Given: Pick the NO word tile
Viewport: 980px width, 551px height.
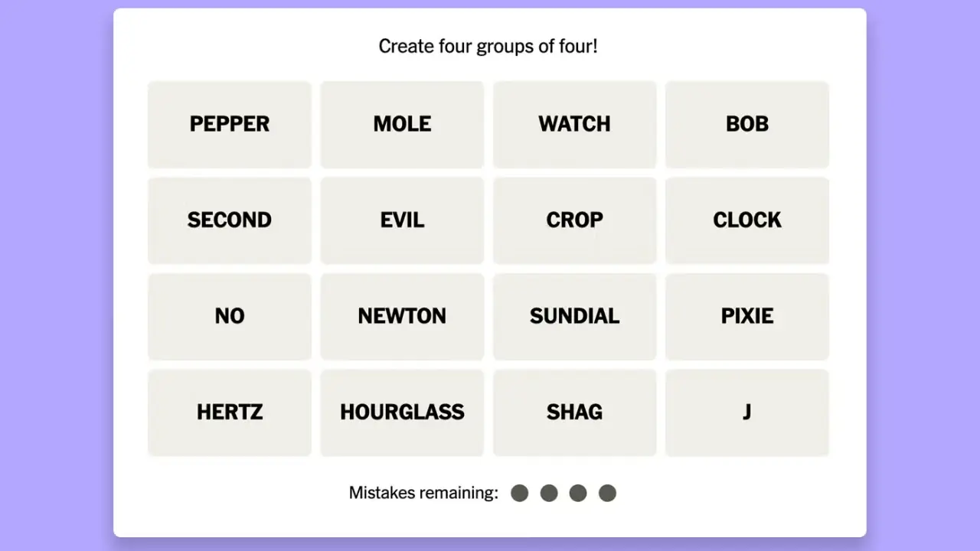Looking at the screenshot, I should [230, 316].
